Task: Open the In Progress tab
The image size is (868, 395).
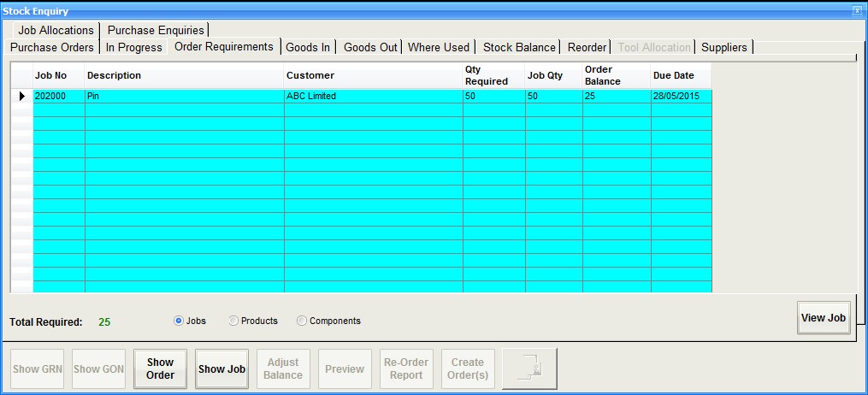Action: [133, 47]
